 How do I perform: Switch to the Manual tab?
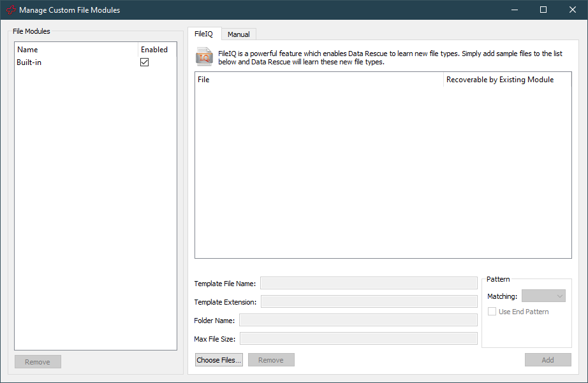coord(239,34)
